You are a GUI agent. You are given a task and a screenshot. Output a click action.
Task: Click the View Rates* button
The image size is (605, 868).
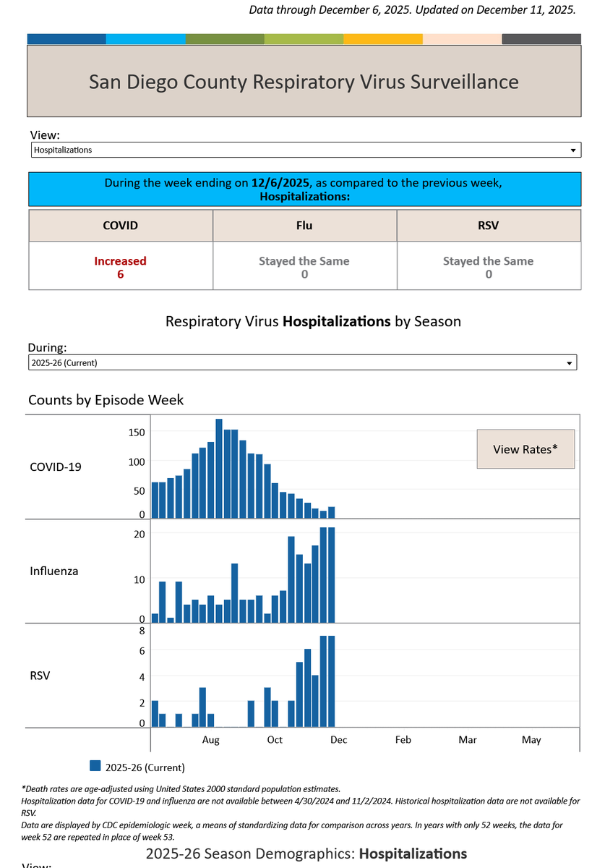click(525, 449)
